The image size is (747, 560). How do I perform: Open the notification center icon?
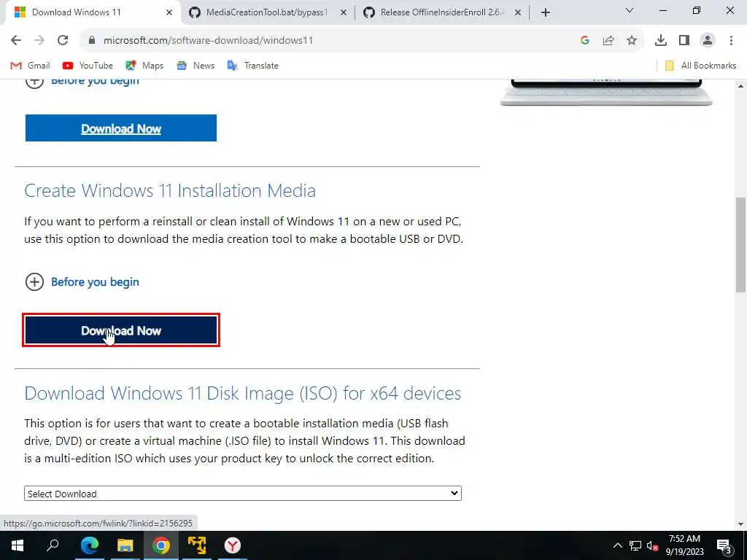tap(724, 545)
